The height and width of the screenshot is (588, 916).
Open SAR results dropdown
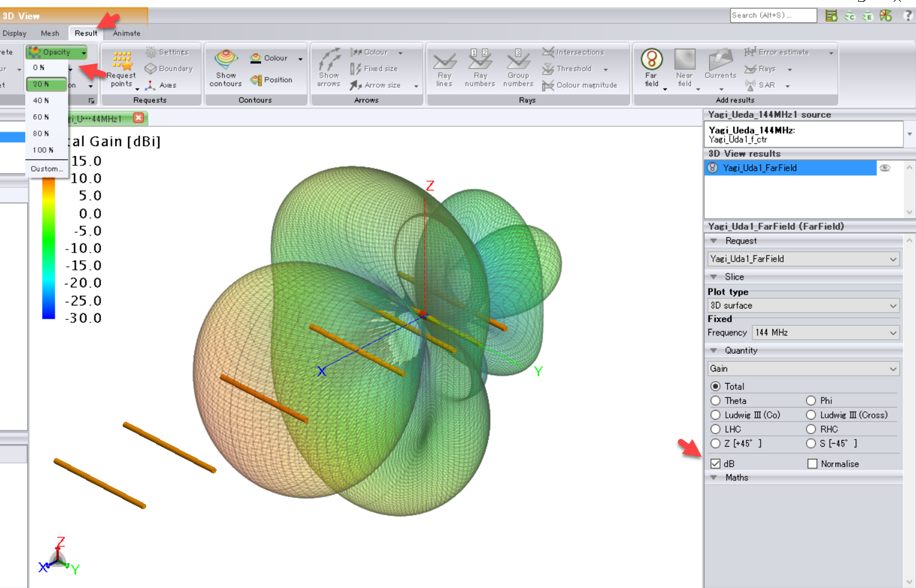tap(787, 86)
